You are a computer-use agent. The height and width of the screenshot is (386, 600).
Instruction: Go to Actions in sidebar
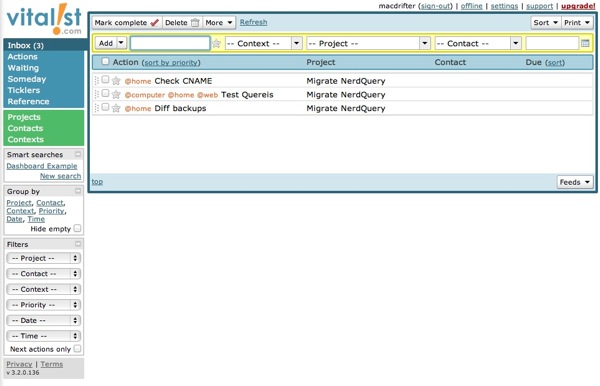coord(23,57)
